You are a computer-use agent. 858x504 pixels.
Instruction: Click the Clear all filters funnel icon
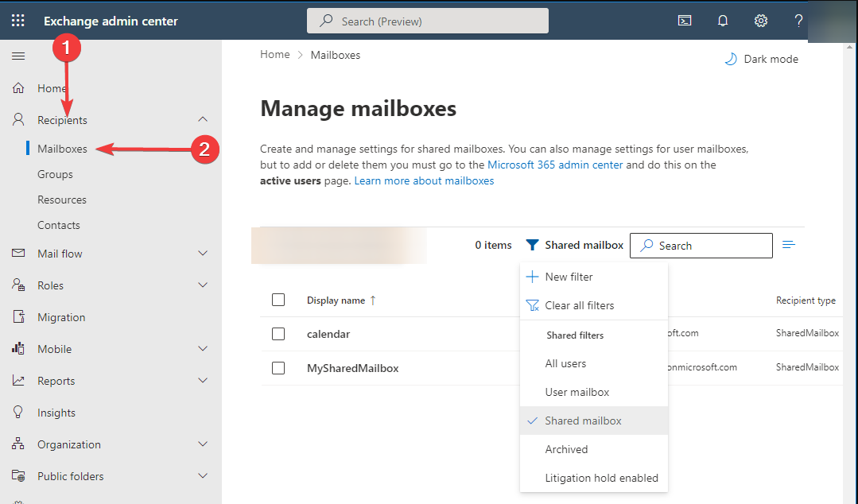coord(532,305)
